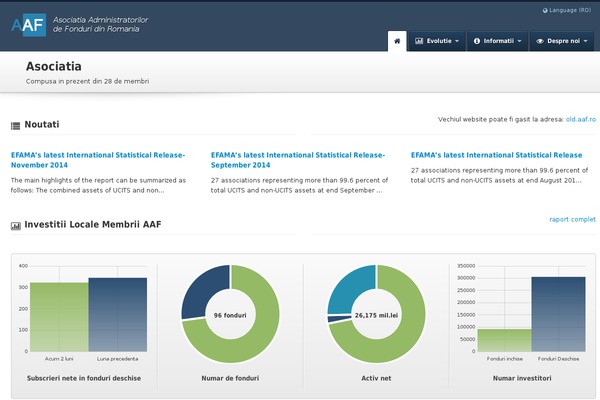The height and width of the screenshot is (400, 600).
Task: Click the '26,175 mil.lei' center label
Action: (x=376, y=315)
